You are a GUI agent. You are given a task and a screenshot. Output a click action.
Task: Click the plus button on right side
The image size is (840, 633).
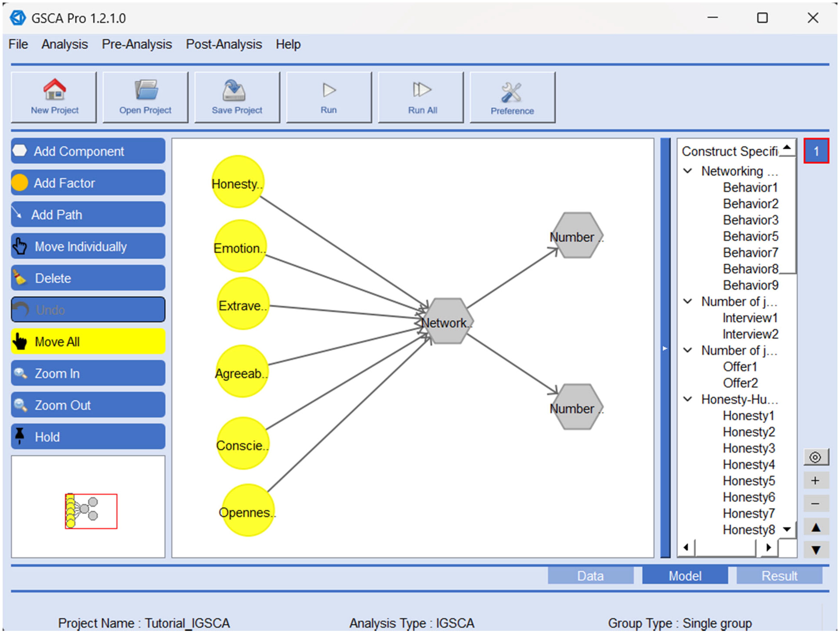(x=816, y=480)
